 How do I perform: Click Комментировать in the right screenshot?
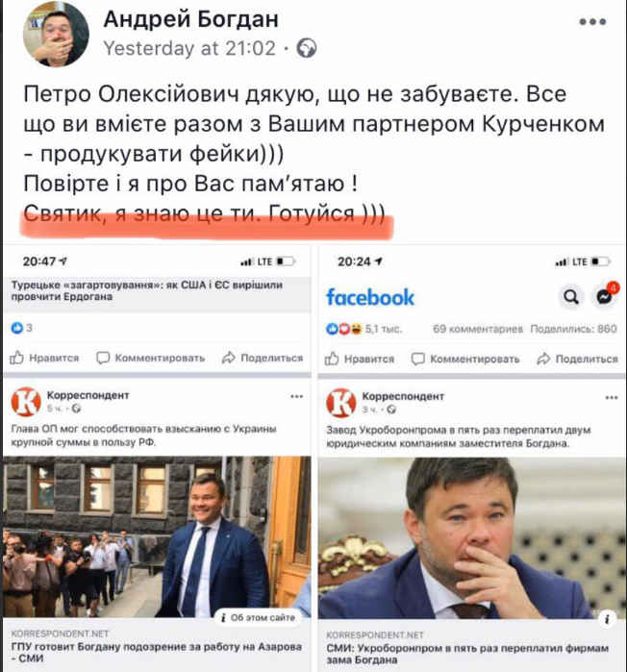click(x=465, y=359)
